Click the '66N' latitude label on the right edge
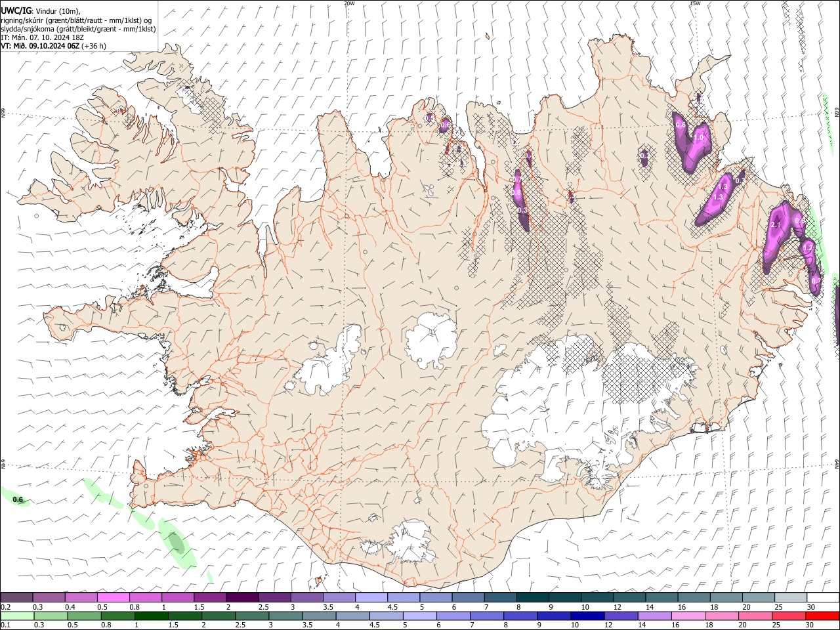The image size is (840, 630). 837,113
